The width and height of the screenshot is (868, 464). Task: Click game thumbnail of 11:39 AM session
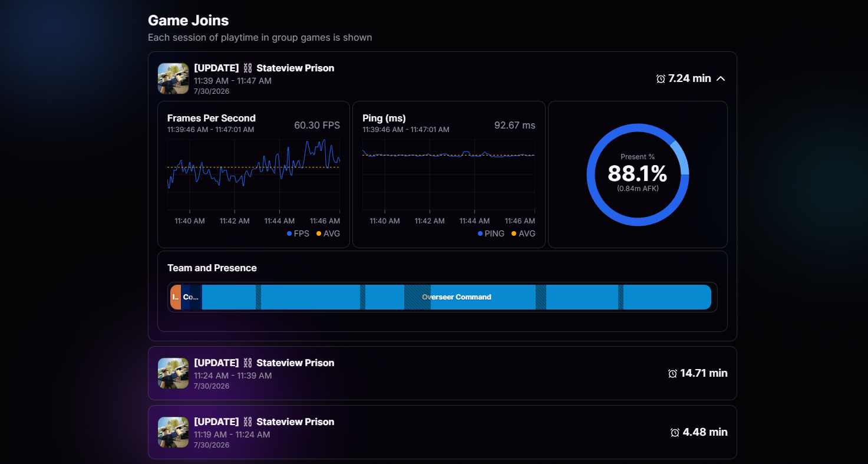click(x=173, y=78)
